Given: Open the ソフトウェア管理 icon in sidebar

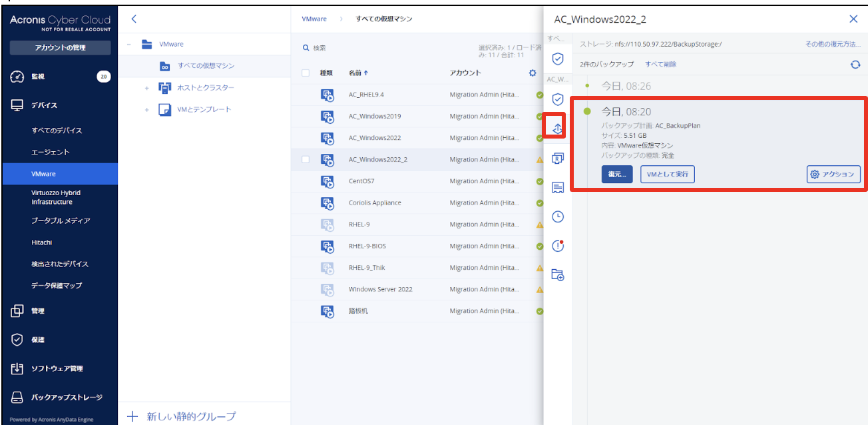Looking at the screenshot, I should click(18, 368).
